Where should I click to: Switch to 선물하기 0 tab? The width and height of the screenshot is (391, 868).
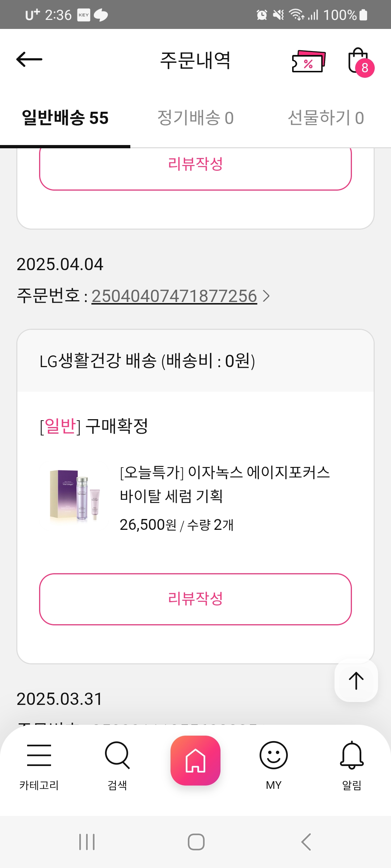326,118
